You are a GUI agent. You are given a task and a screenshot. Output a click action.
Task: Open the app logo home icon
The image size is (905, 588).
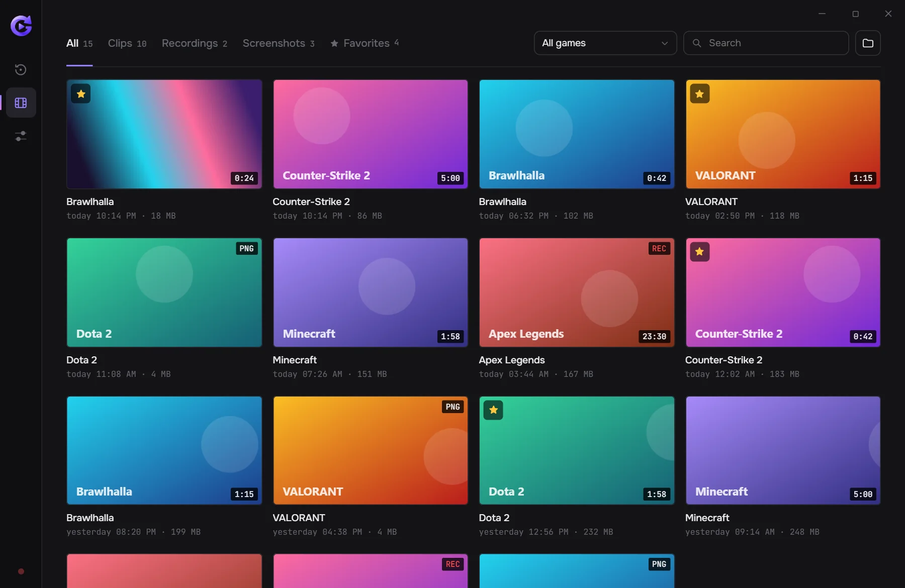21,26
